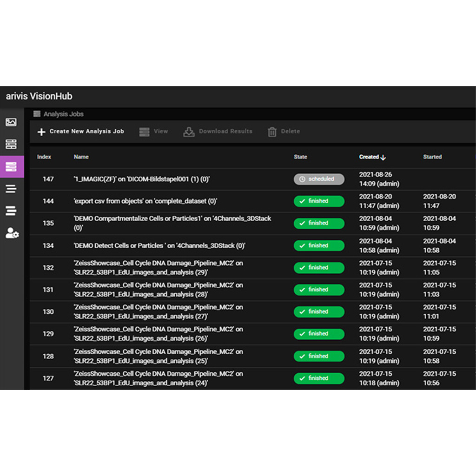Click started time 2021-07-15 11:03

click(440, 290)
